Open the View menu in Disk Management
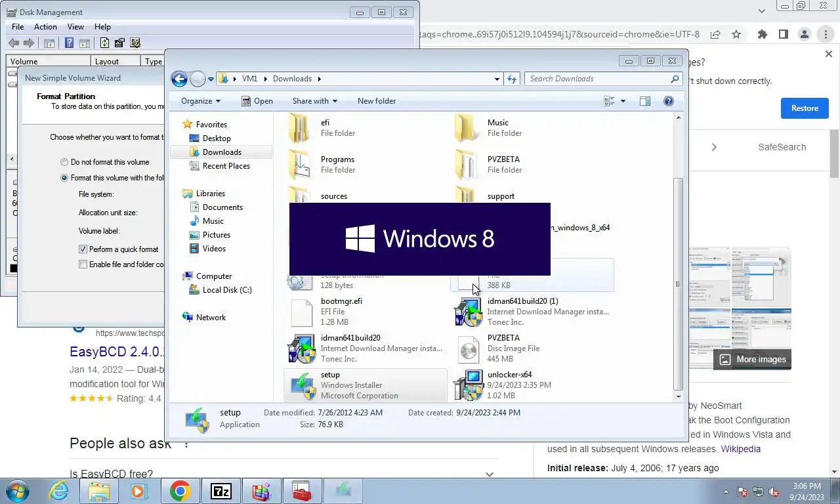This screenshot has height=504, width=840. click(x=75, y=27)
